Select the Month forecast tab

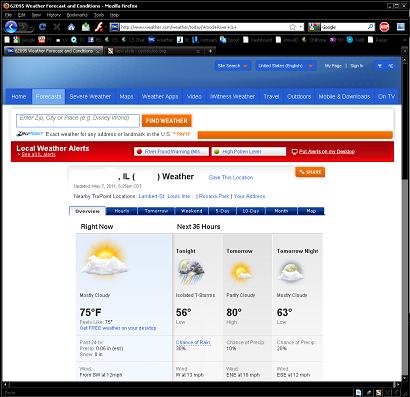[x=281, y=211]
